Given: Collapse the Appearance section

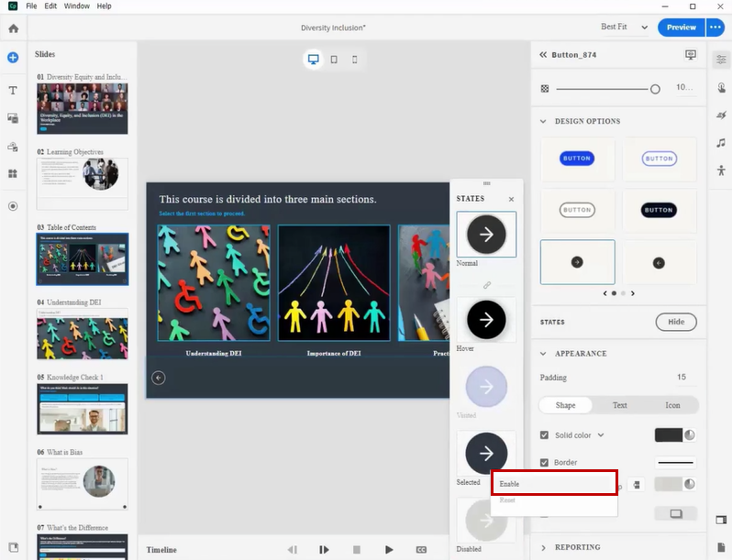Looking at the screenshot, I should click(x=543, y=354).
